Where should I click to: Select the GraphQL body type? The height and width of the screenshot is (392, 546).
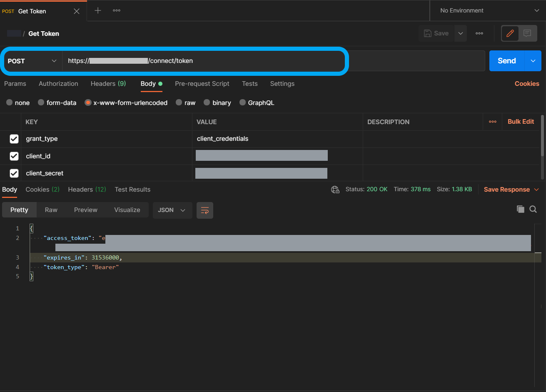click(x=257, y=102)
